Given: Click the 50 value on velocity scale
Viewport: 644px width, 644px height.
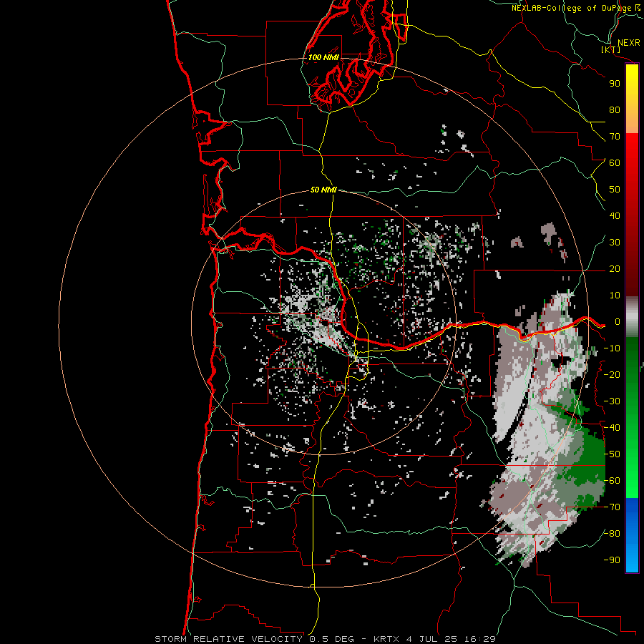Looking at the screenshot, I should tap(615, 190).
